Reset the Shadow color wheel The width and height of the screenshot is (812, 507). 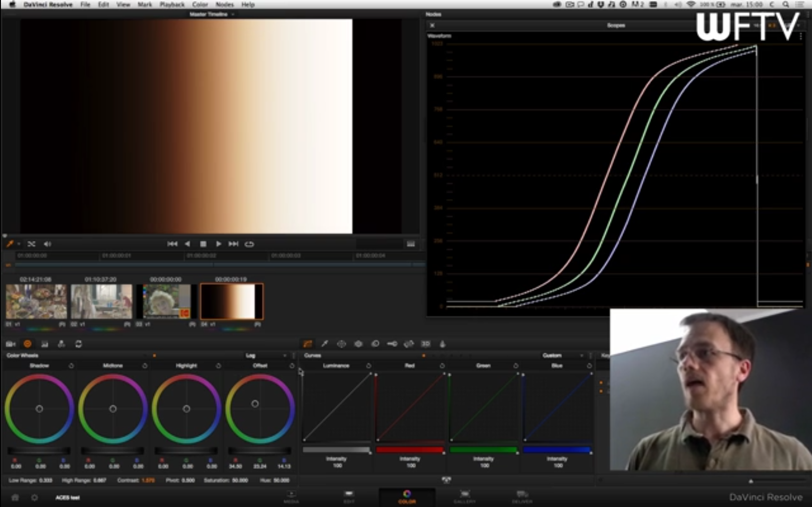tap(71, 365)
